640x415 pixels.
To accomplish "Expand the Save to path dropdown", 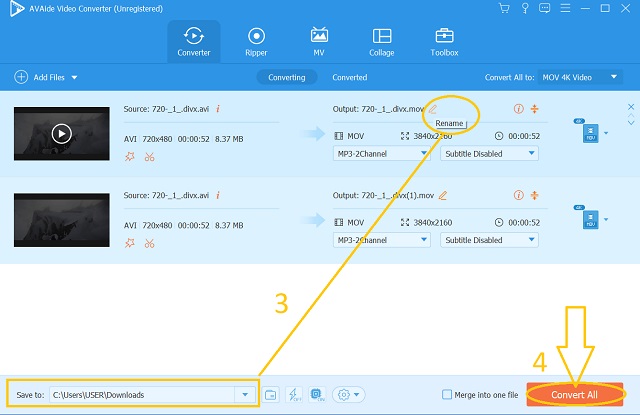I will (246, 394).
